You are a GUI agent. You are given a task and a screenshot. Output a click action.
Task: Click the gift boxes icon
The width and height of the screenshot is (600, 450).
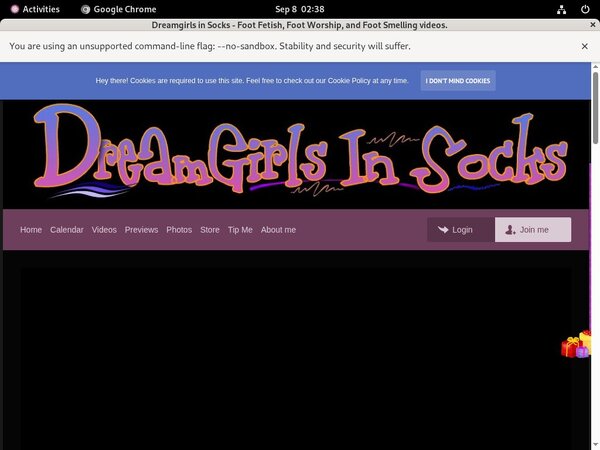coord(577,345)
